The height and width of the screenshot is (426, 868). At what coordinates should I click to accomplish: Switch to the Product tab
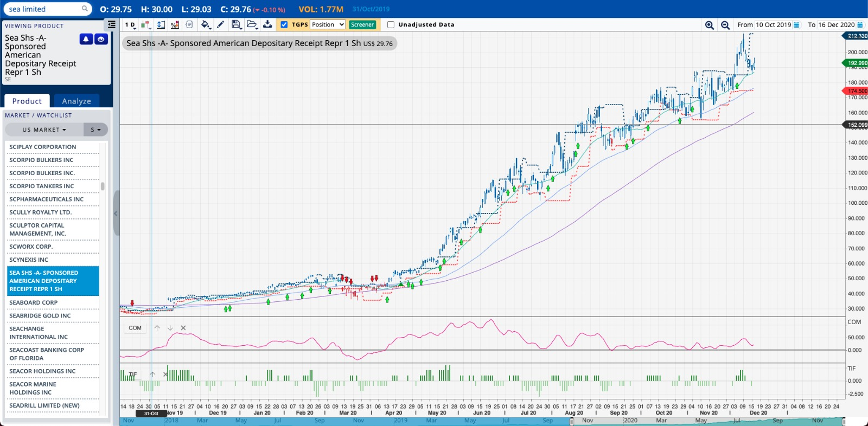pos(27,101)
